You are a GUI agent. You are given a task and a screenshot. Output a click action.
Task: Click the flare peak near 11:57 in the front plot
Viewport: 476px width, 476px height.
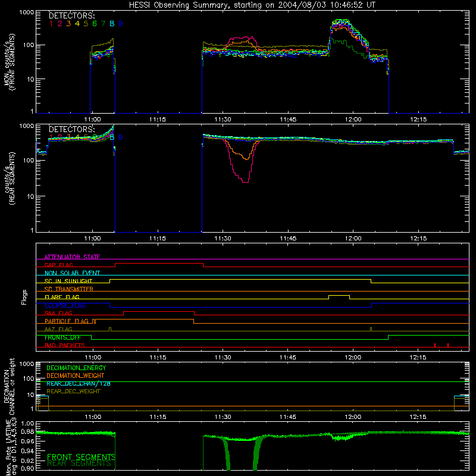(x=340, y=21)
